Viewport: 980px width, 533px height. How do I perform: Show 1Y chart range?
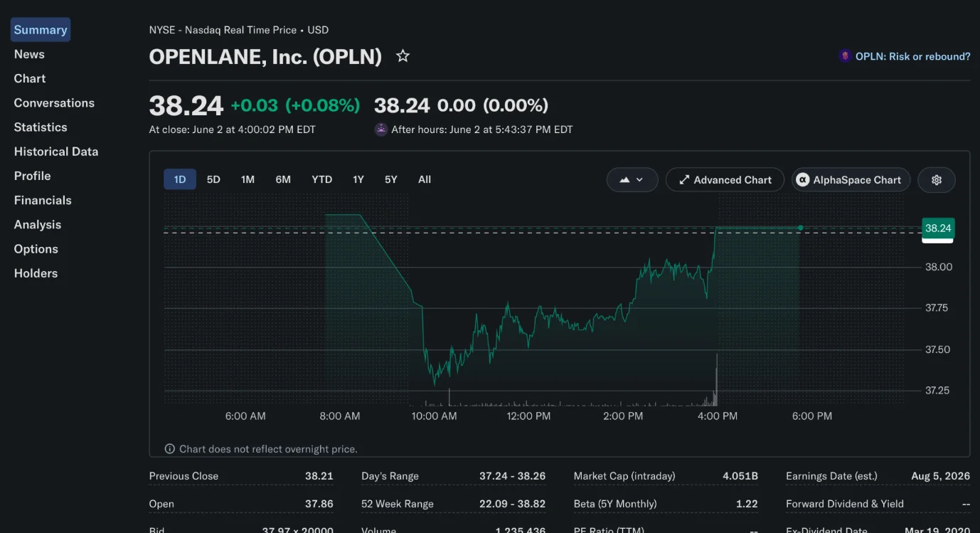[x=358, y=179]
